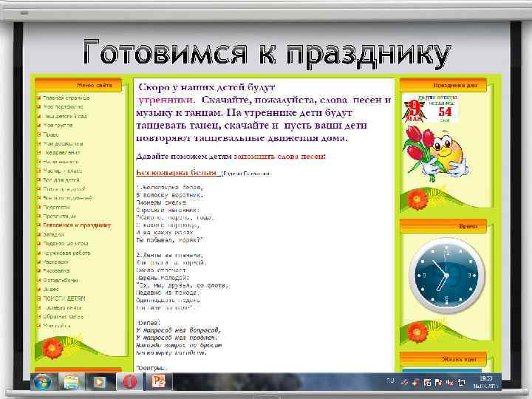Go to the Мастер - класс page
This screenshot has height=399, width=532.
(62, 171)
